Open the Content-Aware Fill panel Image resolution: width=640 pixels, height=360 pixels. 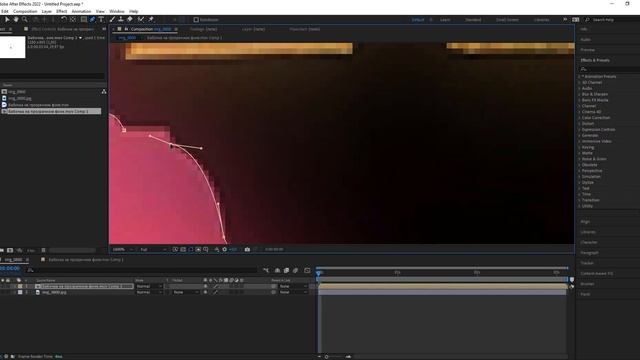pyautogui.click(x=597, y=273)
